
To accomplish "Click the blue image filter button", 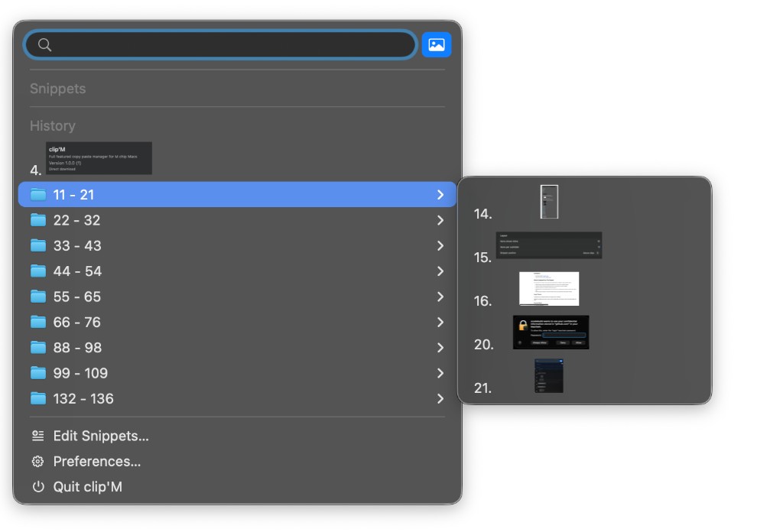I will tap(437, 45).
